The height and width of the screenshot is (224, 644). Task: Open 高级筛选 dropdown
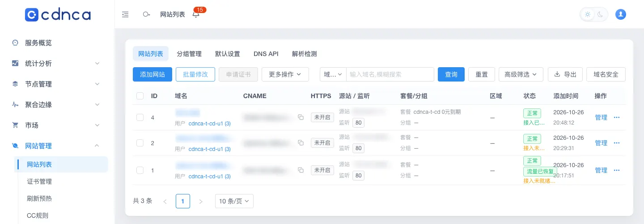tap(521, 74)
